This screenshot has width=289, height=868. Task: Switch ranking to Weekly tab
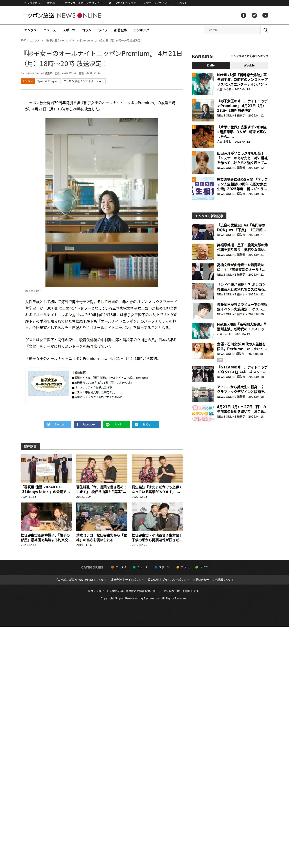249,65
